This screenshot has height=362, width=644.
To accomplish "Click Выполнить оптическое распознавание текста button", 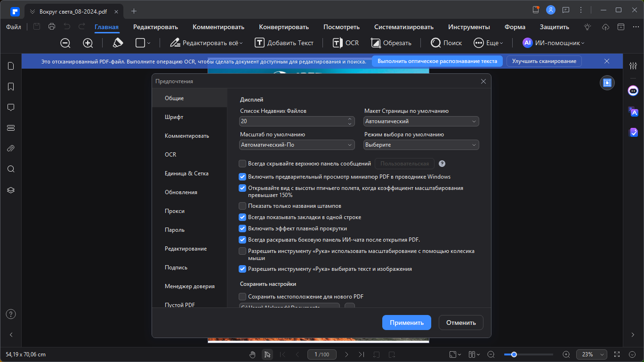I will tap(437, 61).
